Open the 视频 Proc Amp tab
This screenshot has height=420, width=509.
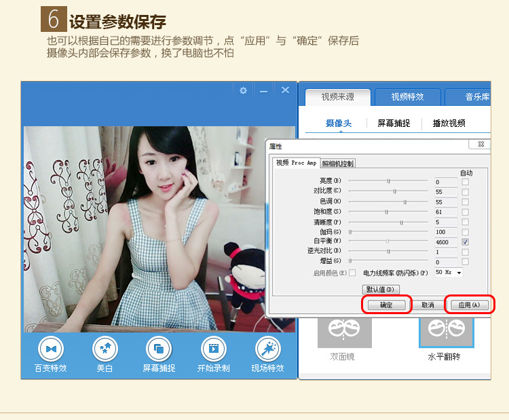point(296,163)
